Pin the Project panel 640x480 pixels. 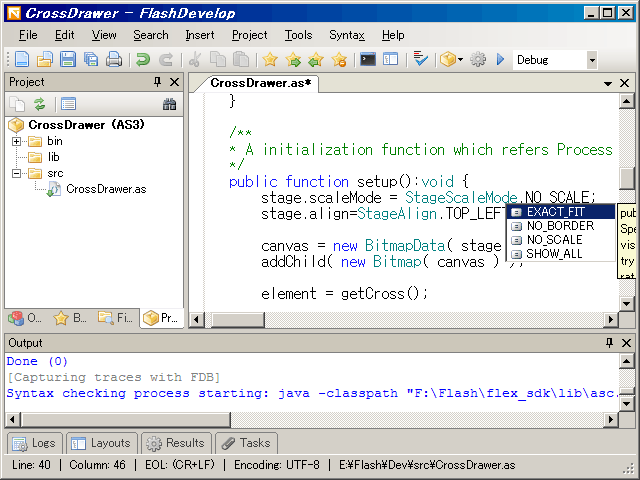tap(158, 82)
